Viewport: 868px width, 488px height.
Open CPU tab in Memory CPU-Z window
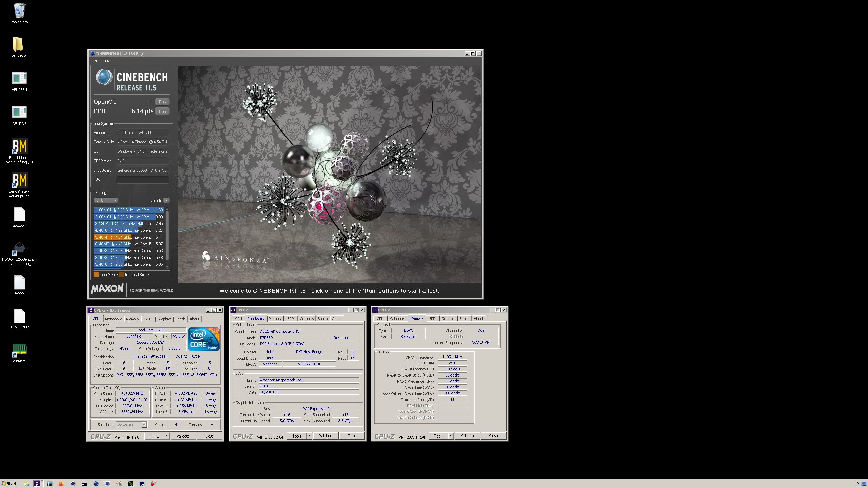[x=380, y=319]
